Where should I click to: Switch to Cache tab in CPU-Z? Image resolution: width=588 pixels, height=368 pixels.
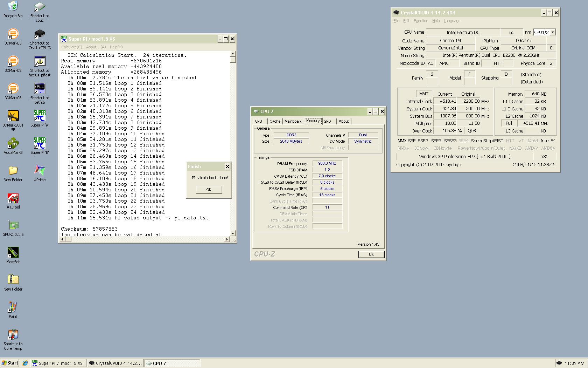[x=275, y=121]
